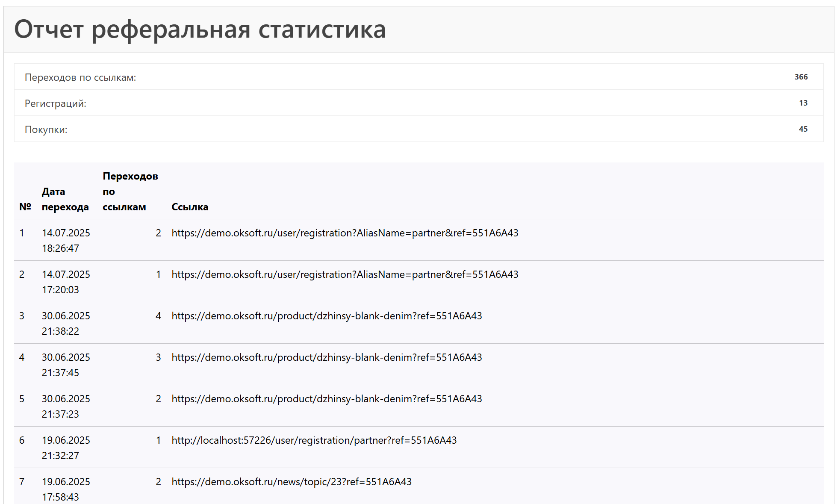
Task: Click the Переходов по ссылкам column header
Action: tap(130, 191)
